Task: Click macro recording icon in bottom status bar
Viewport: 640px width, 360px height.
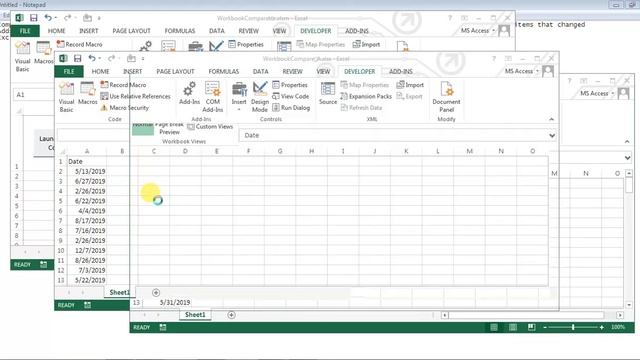Action: [x=163, y=327]
